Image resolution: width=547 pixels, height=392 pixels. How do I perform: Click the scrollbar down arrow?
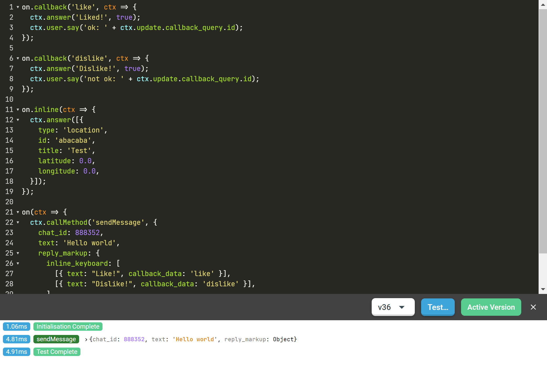(543, 289)
